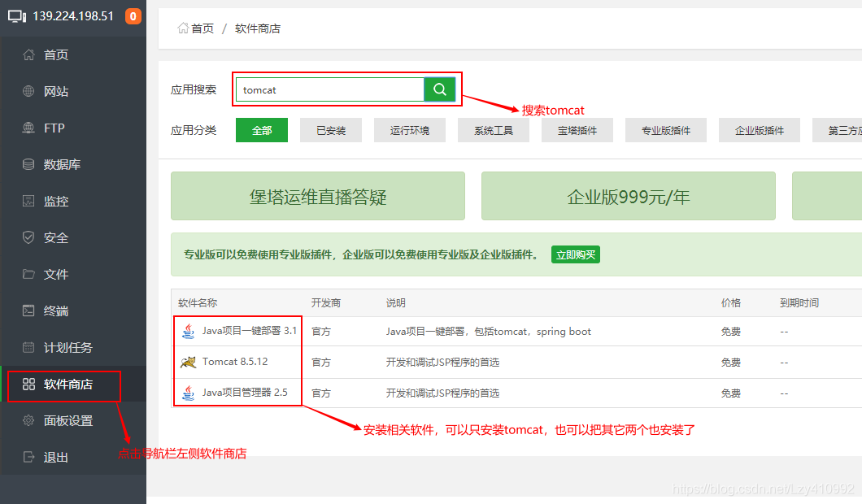Click 官方 developer in Java项目一键部署 row
862x504 pixels.
pos(321,332)
